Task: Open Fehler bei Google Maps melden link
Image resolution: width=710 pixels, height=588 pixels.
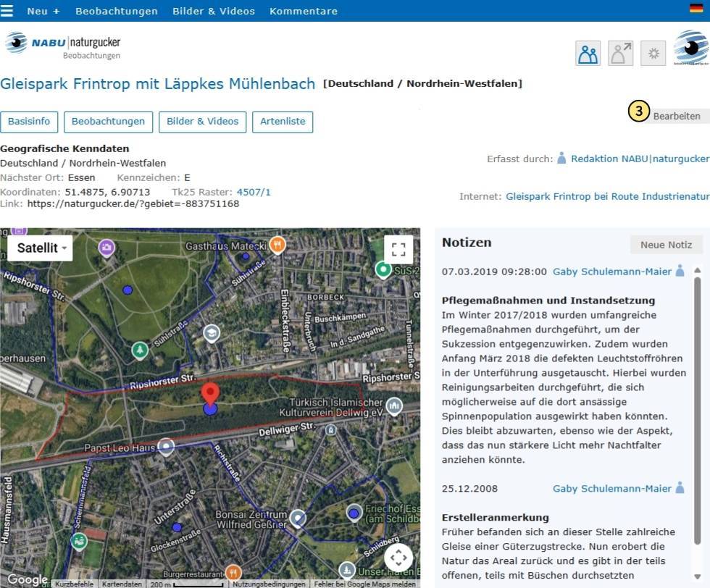Action: (x=364, y=584)
